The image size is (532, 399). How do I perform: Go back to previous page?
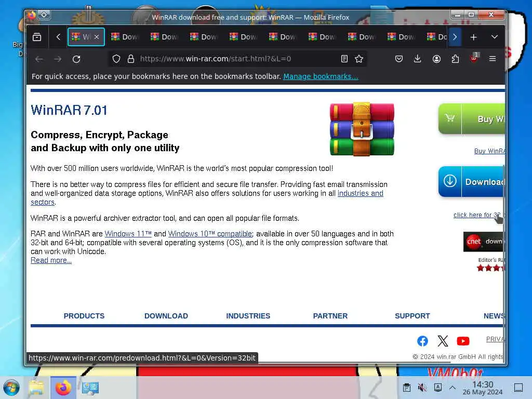(39, 59)
